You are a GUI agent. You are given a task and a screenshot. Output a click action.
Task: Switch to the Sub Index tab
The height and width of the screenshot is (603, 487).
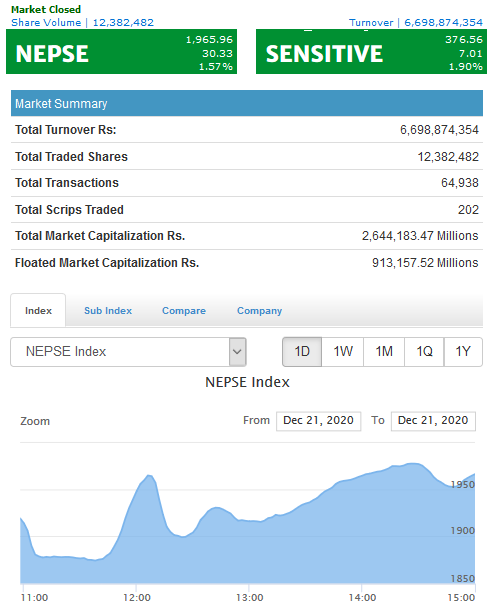(108, 310)
